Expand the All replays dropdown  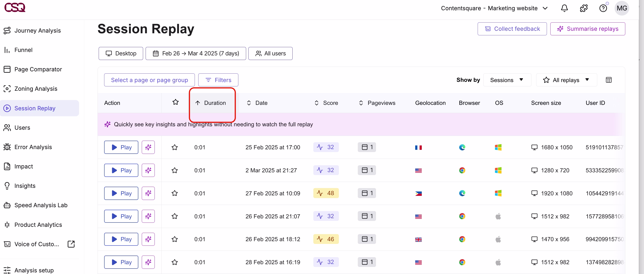pos(566,80)
